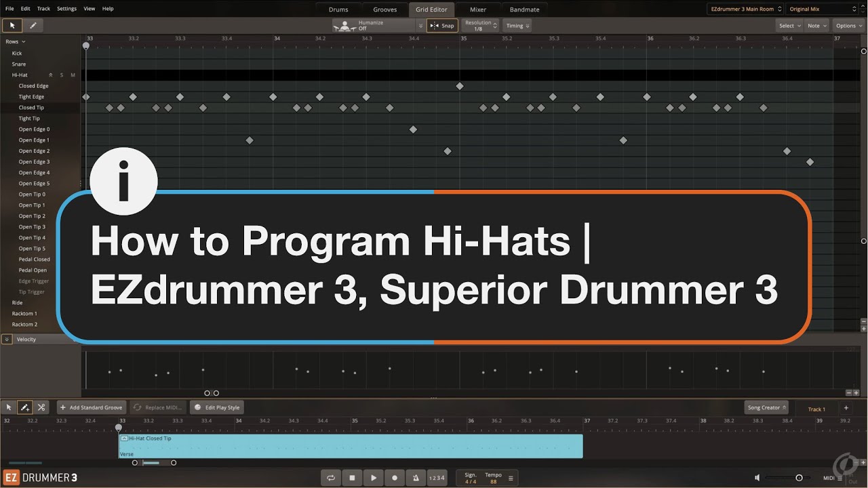Collapse the Velocity lane
Image resolution: width=868 pixels, height=488 pixels.
[7, 339]
